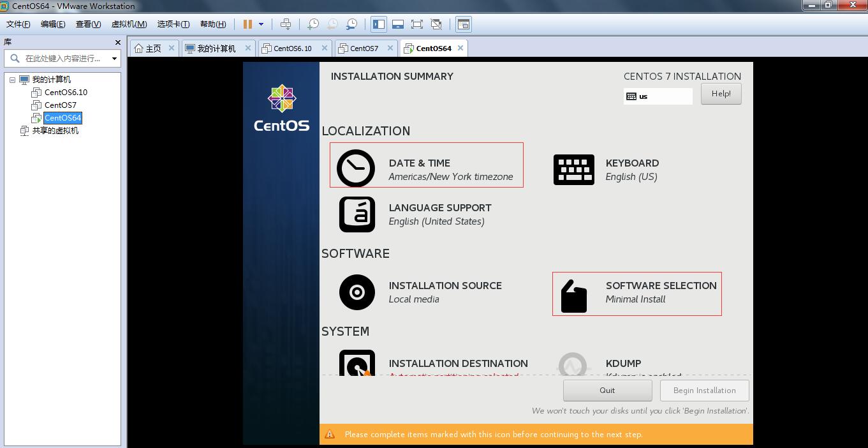Open the library search filter dropdown arrow
This screenshot has height=448, width=868.
pyautogui.click(x=114, y=59)
